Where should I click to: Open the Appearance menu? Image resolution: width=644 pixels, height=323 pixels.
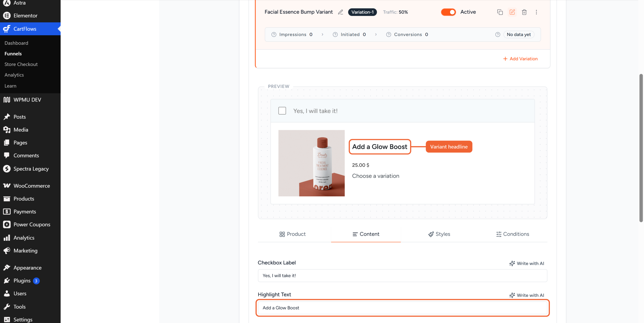point(30,268)
